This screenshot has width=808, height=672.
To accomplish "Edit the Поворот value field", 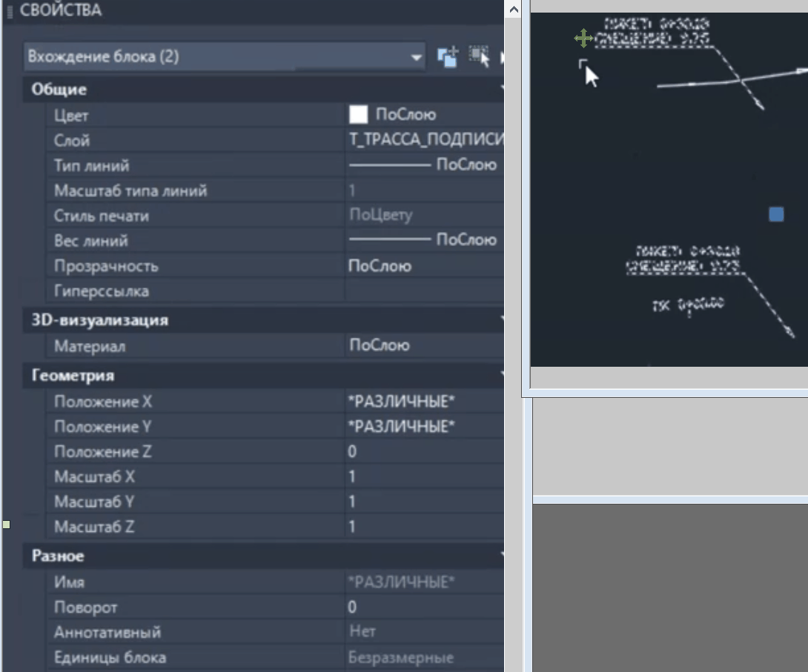I will (423, 608).
